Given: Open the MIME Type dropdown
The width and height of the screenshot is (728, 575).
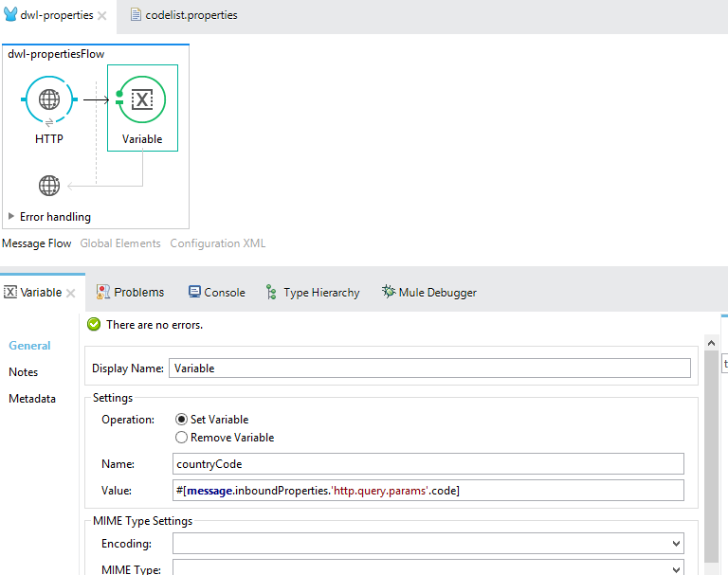Looking at the screenshot, I should (675, 569).
